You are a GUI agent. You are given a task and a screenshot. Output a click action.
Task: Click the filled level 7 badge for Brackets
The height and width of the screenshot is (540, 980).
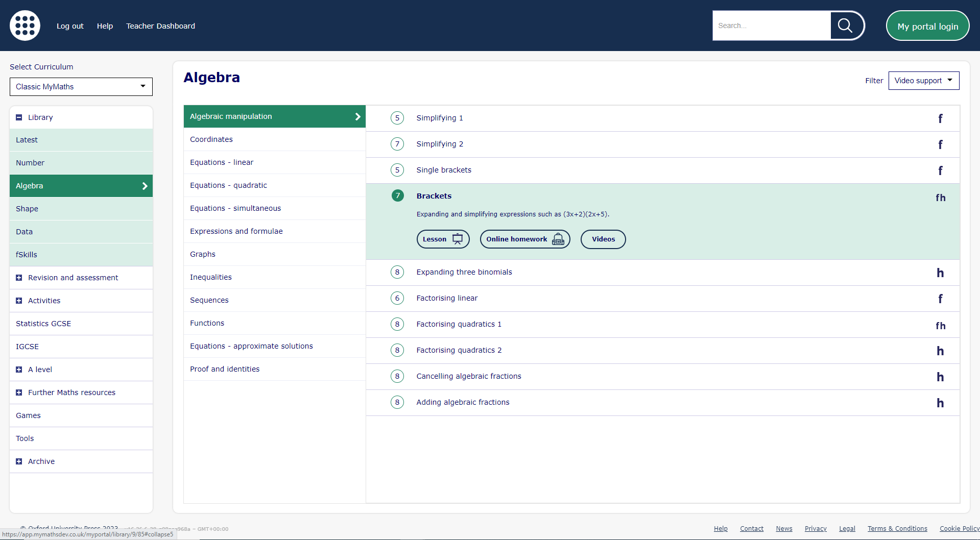coord(398,195)
